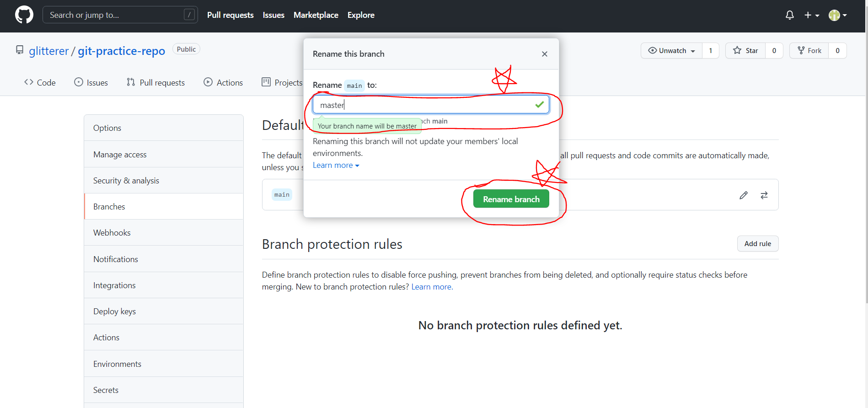Image resolution: width=868 pixels, height=408 pixels.
Task: Open the glitterer owner link
Action: click(x=48, y=51)
